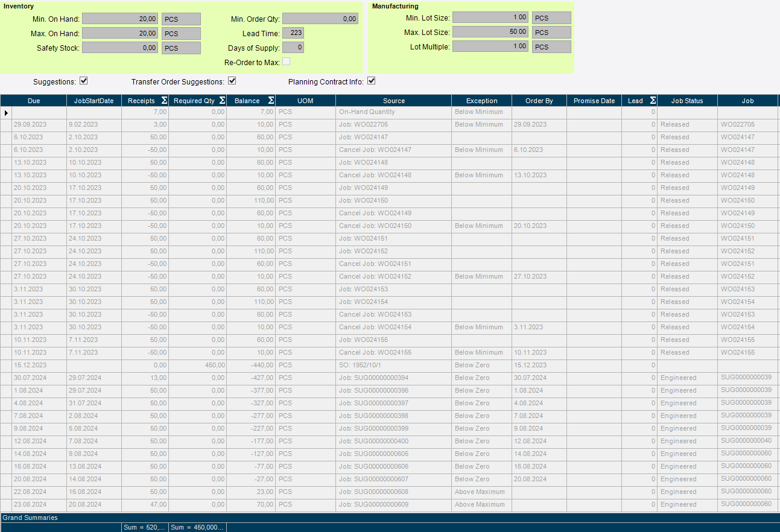Click the Lead Time field showing 223
Viewport: 780px width, 532px height.
[293, 33]
